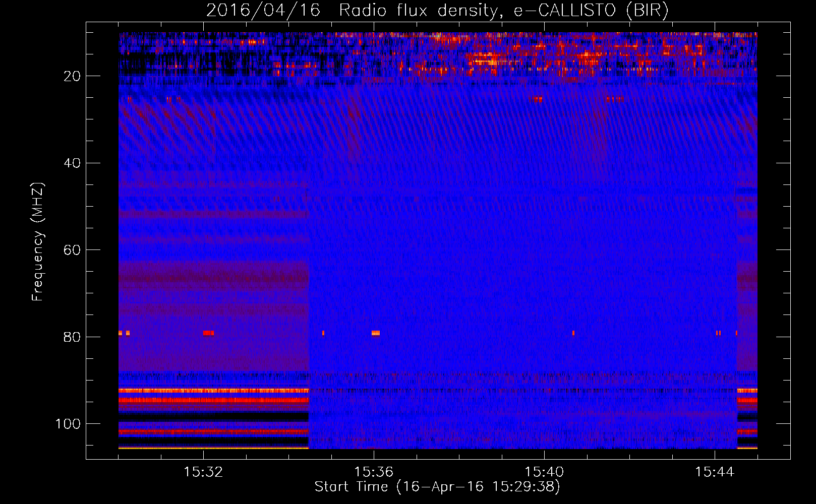Click the '40' frequency tick label
The height and width of the screenshot is (504, 816).
(72, 163)
